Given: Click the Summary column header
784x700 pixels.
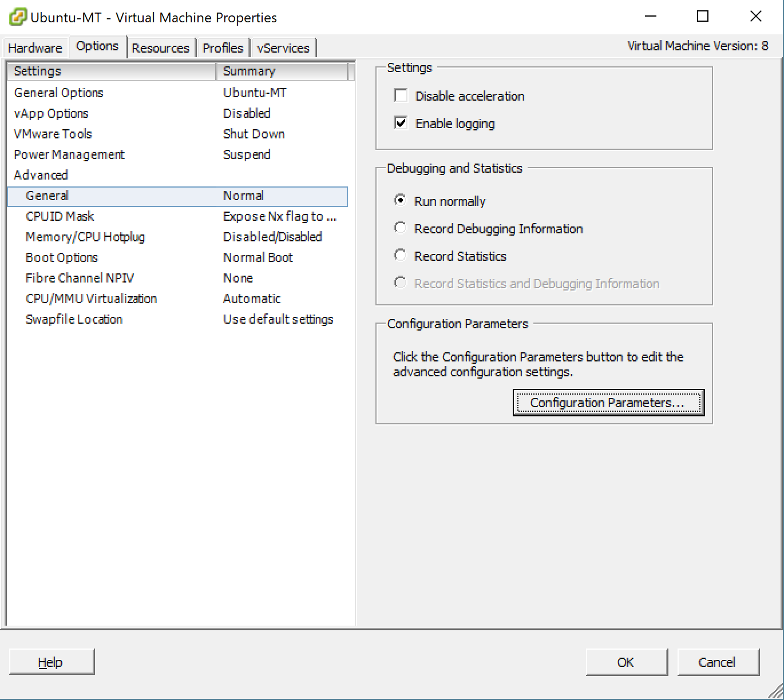Looking at the screenshot, I should 249,71.
